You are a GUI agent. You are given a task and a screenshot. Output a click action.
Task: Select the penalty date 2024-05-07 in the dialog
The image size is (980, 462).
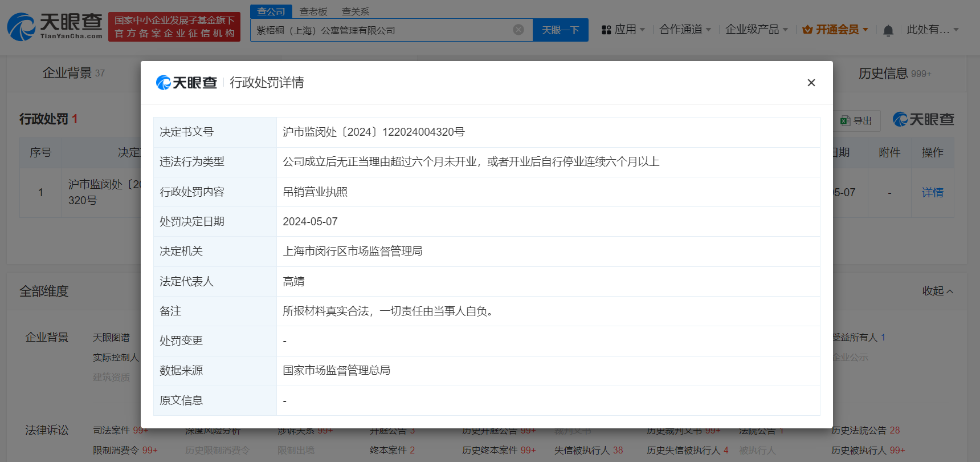pyautogui.click(x=311, y=222)
